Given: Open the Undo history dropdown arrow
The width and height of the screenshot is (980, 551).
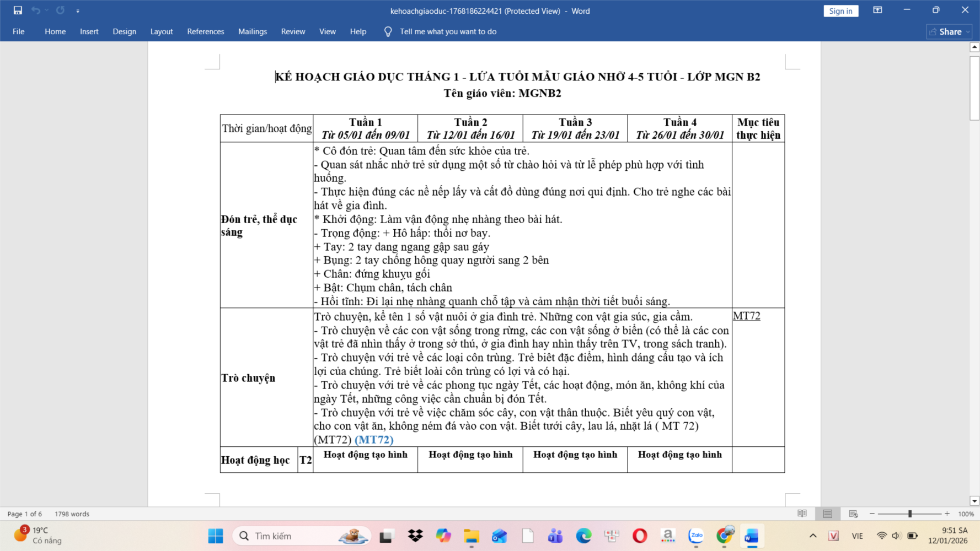Looking at the screenshot, I should click(x=46, y=10).
